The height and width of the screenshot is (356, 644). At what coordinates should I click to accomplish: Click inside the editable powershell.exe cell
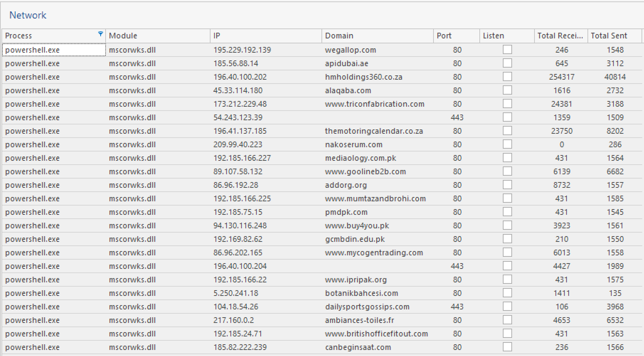[x=53, y=50]
